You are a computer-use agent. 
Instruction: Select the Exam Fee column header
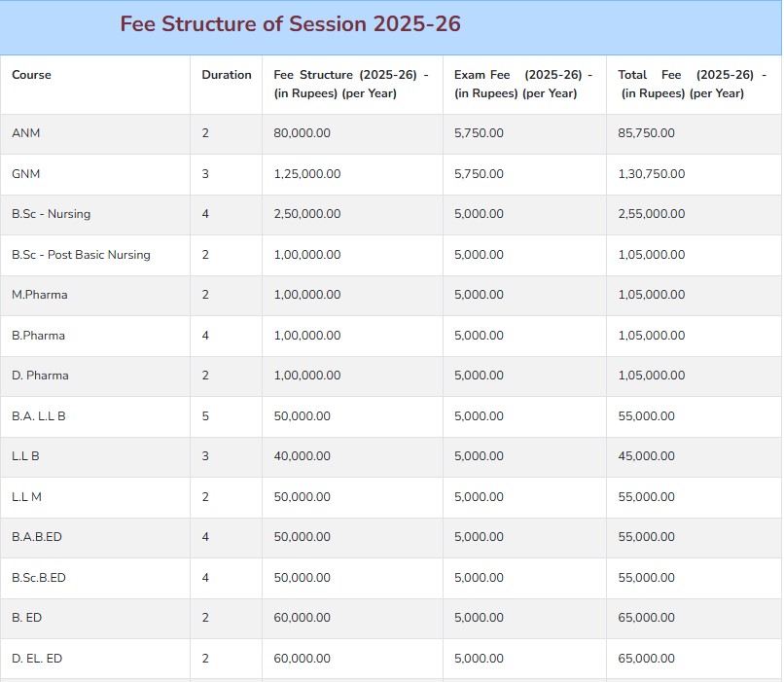coord(523,84)
